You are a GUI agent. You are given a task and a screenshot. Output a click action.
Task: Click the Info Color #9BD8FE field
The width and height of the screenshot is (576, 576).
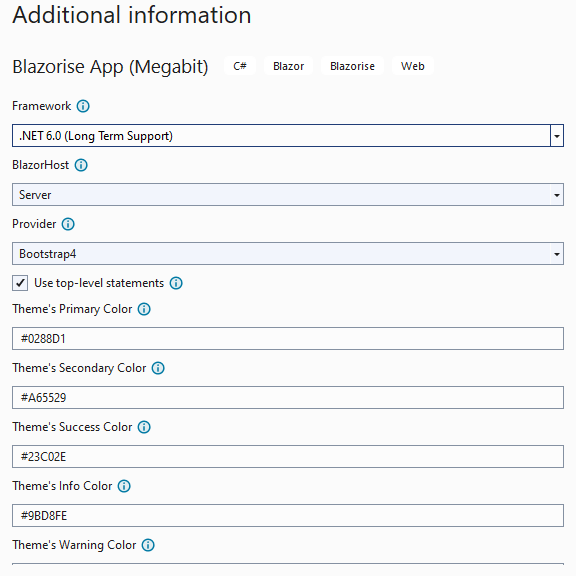(288, 516)
